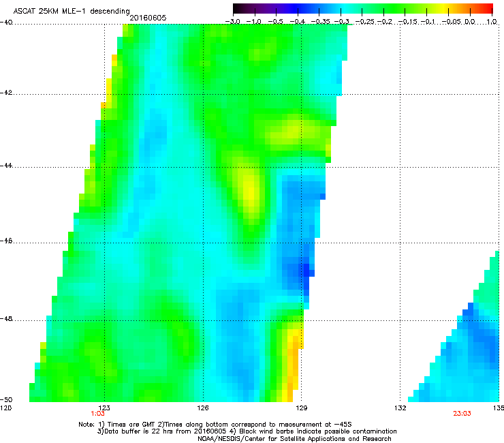
Task: Click the rainbow color scale bar
Action: click(x=363, y=8)
